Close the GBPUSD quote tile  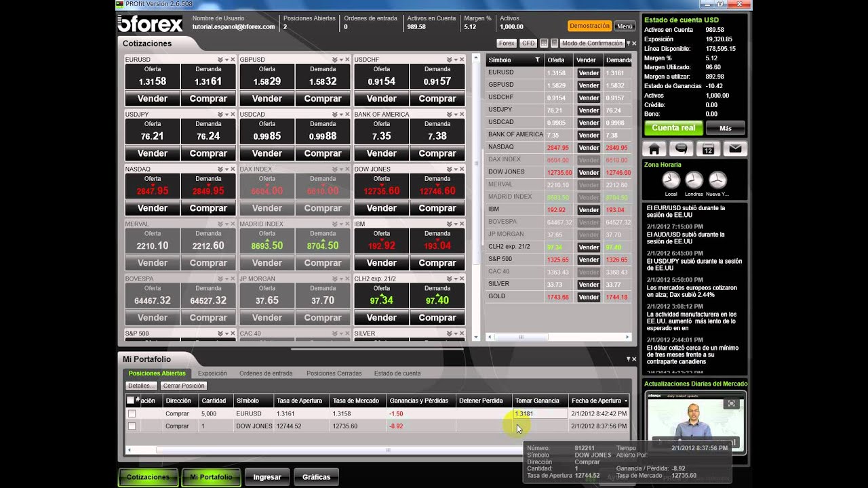pos(347,60)
